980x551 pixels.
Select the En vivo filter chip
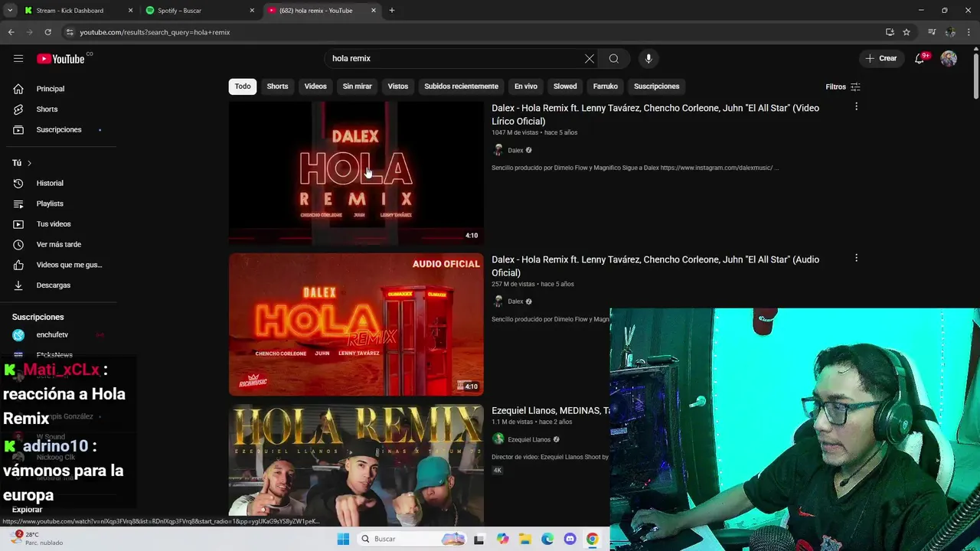coord(526,86)
